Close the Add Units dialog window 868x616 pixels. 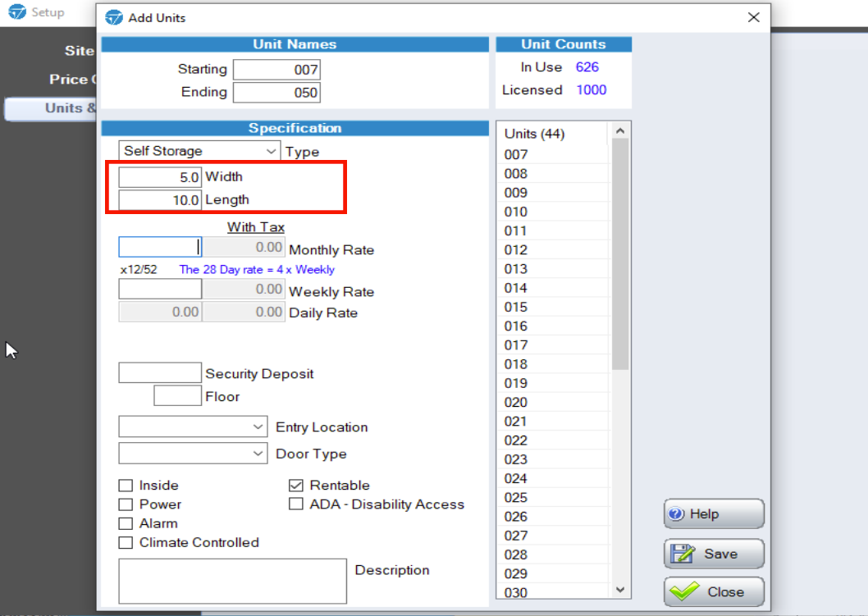pyautogui.click(x=753, y=17)
